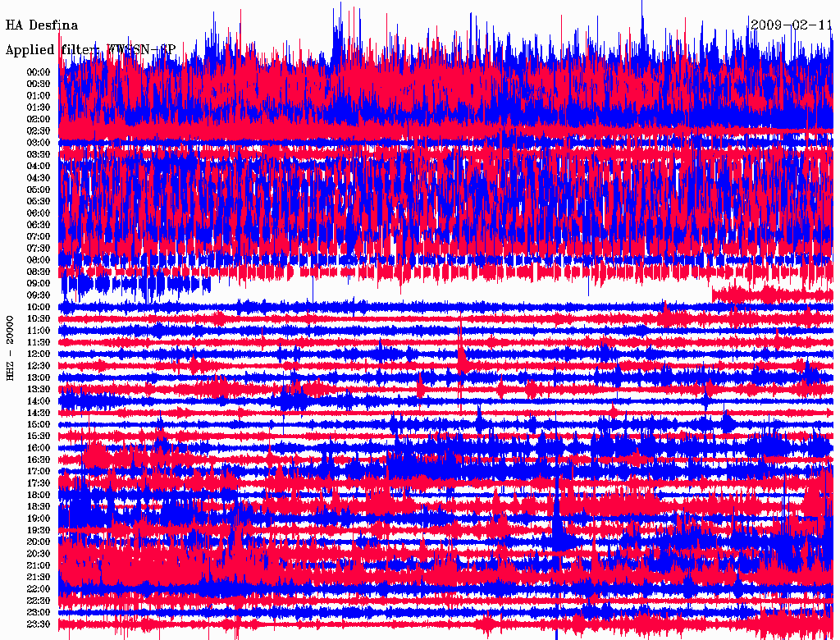Click the 09:30 time label
Image resolution: width=840 pixels, height=640 pixels.
pos(39,295)
